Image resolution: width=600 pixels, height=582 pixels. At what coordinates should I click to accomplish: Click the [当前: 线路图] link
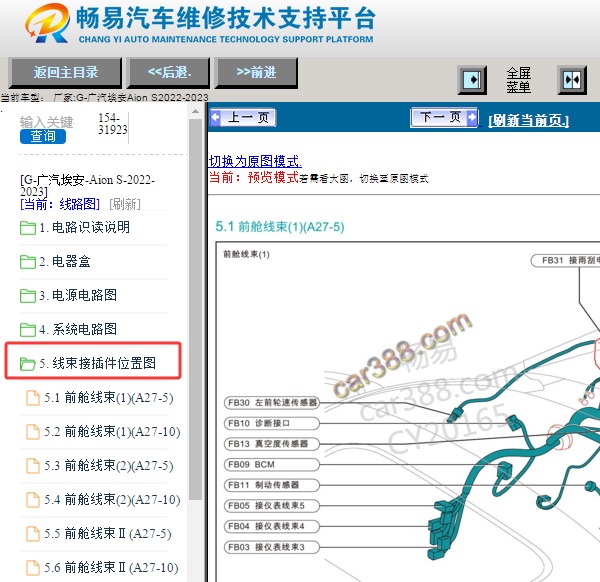[60, 204]
